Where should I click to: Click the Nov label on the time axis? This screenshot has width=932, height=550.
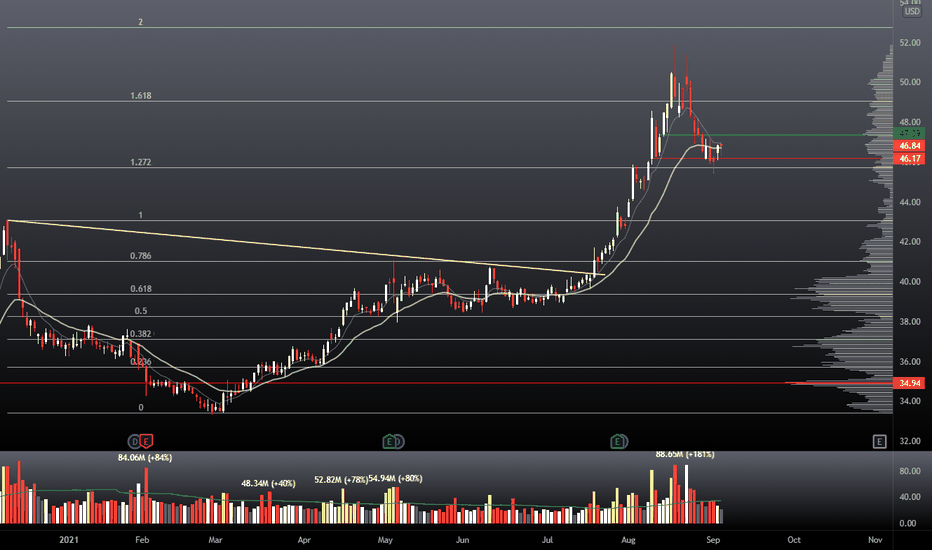click(x=875, y=540)
